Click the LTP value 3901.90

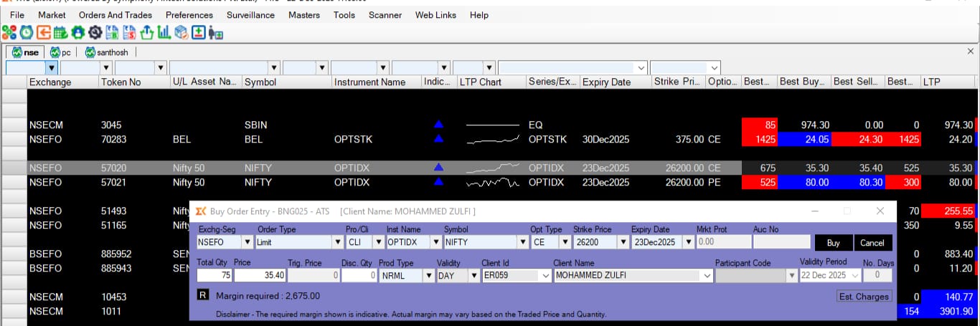tap(948, 311)
